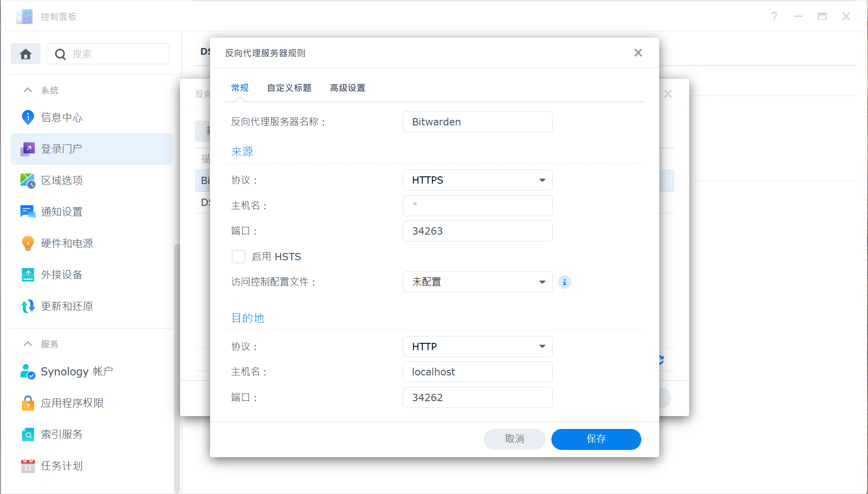This screenshot has height=494, width=868.
Task: Open Info Center (信息中心) icon
Action: coord(28,117)
